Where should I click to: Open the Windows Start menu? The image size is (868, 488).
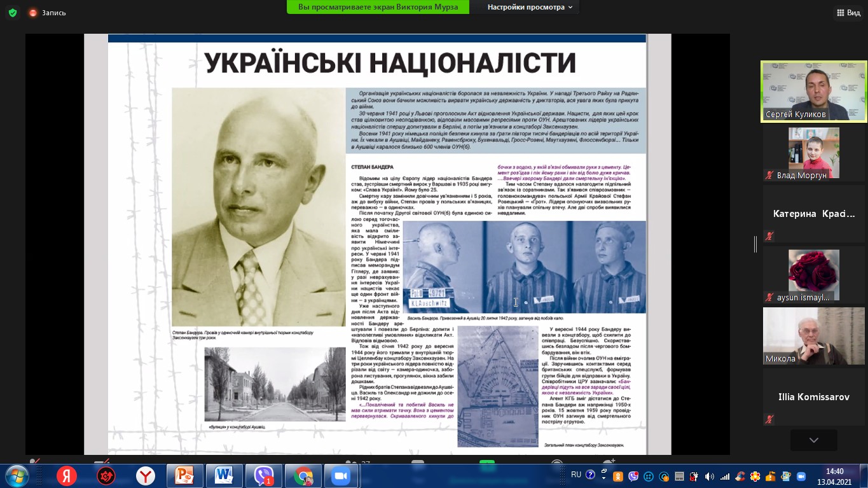pos(16,476)
